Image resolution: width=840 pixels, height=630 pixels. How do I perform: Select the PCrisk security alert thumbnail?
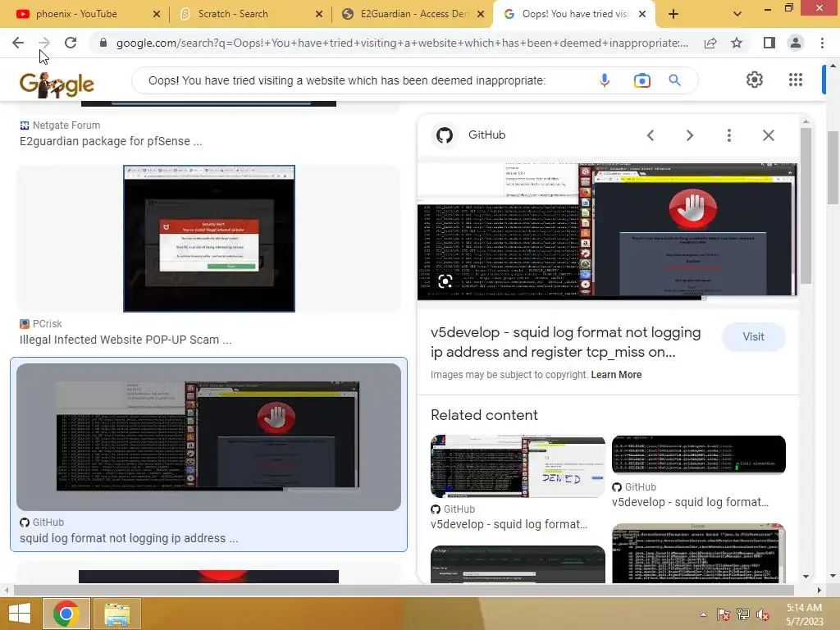(x=209, y=239)
